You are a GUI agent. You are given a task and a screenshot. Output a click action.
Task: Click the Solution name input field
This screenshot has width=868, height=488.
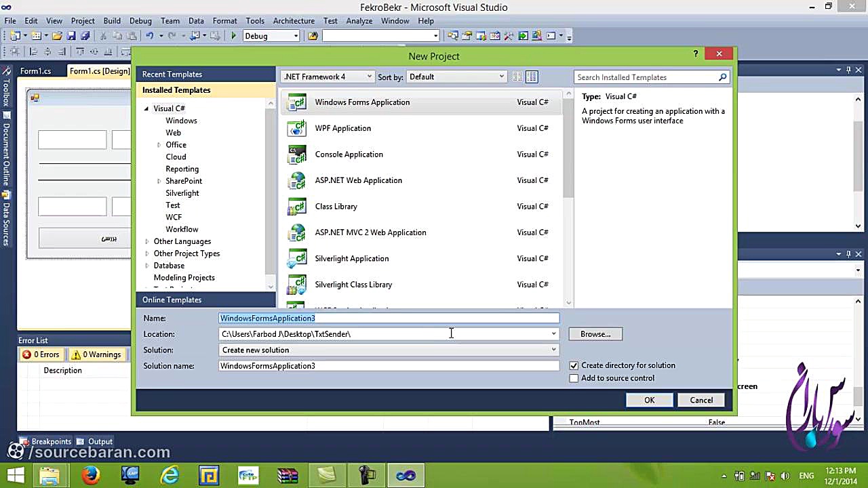pos(389,366)
